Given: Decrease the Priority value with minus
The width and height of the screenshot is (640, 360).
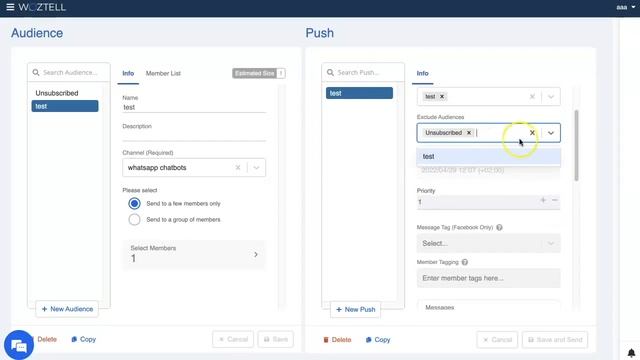Looking at the screenshot, I should pyautogui.click(x=554, y=200).
